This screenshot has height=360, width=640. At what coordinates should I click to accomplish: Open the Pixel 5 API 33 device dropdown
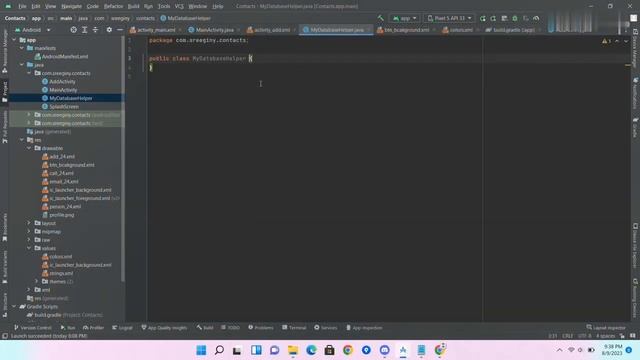click(449, 18)
